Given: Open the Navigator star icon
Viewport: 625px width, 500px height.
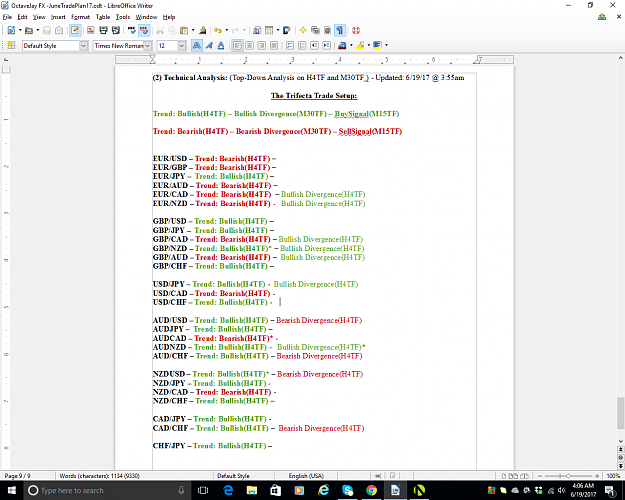Looking at the screenshot, I should click(303, 30).
